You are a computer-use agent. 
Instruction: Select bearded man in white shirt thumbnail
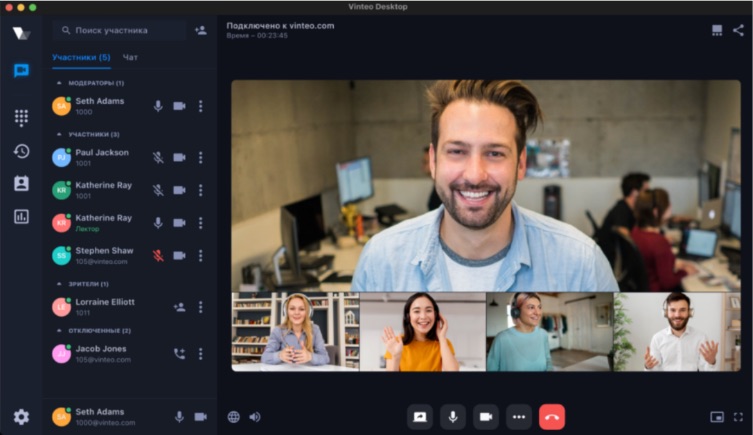677,332
